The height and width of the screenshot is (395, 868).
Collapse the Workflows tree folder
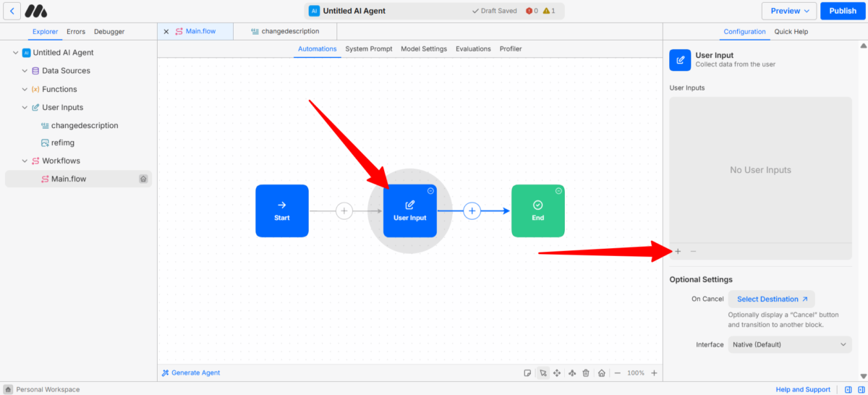[x=25, y=161]
